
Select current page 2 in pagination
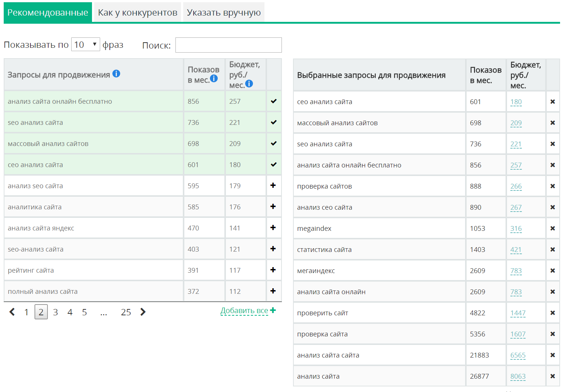point(41,312)
